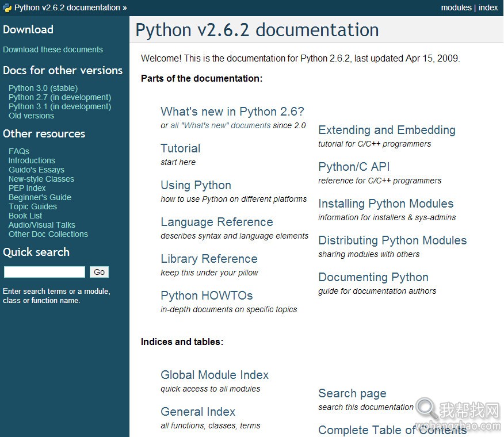Click 'Welcome! This is the documentation' sentence
Image resolution: width=504 pixels, height=437 pixels.
(300, 58)
